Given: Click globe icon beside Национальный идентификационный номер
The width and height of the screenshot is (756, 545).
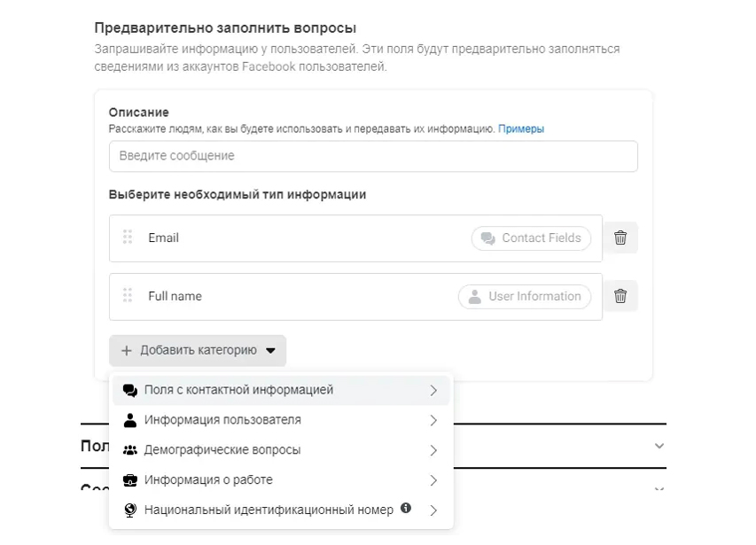Looking at the screenshot, I should (130, 510).
